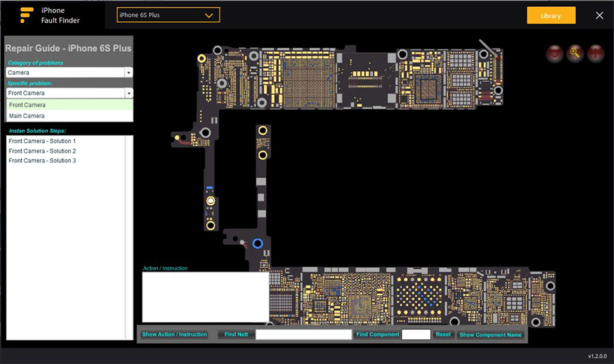Focus the Find Nett text field
The height and width of the screenshot is (364, 614).
[x=304, y=335]
